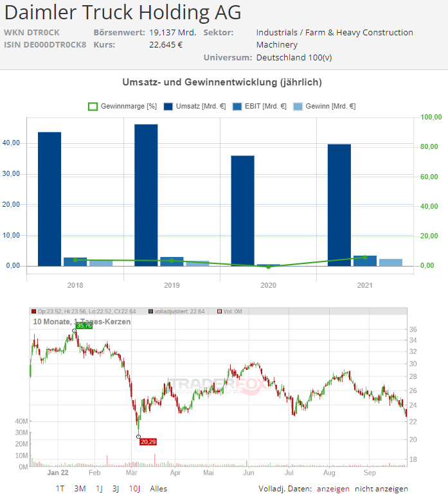Click the Deutschland 100(v) universe text
The image size is (448, 501).
(x=294, y=58)
